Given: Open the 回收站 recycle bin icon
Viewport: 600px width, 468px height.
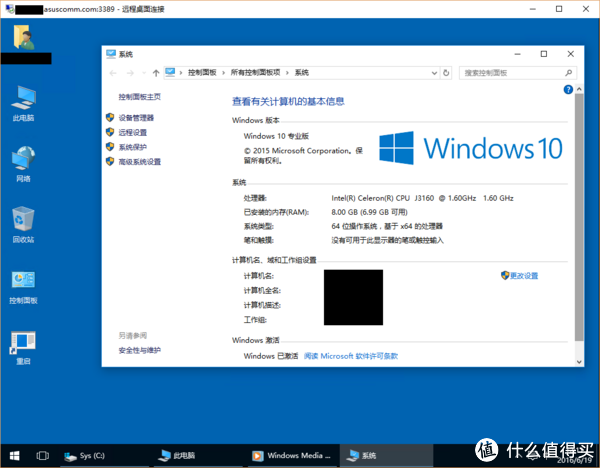Looking at the screenshot, I should tap(23, 225).
